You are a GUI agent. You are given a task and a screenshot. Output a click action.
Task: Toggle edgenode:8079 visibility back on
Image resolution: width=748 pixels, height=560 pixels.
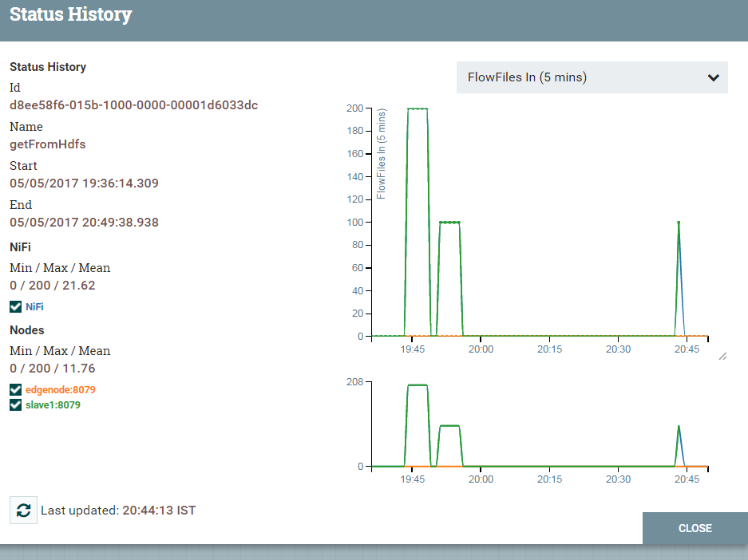14,389
